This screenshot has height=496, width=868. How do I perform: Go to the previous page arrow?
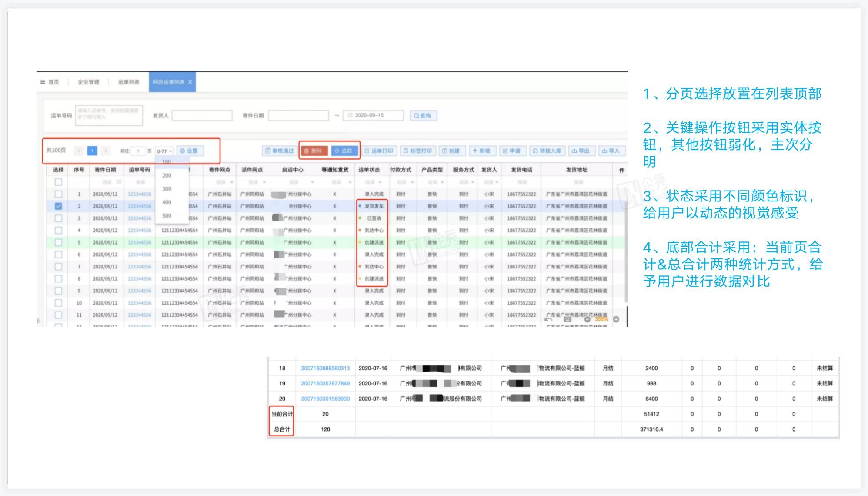(x=79, y=151)
